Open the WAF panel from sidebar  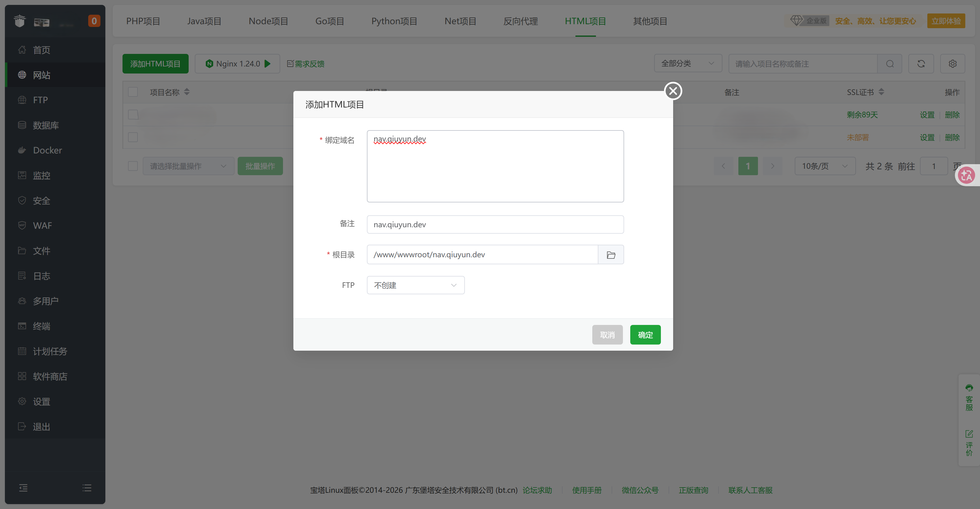click(x=42, y=225)
